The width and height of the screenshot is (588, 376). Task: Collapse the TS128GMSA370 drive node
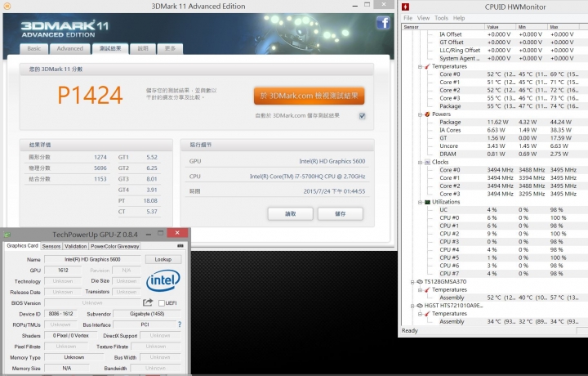(x=412, y=282)
